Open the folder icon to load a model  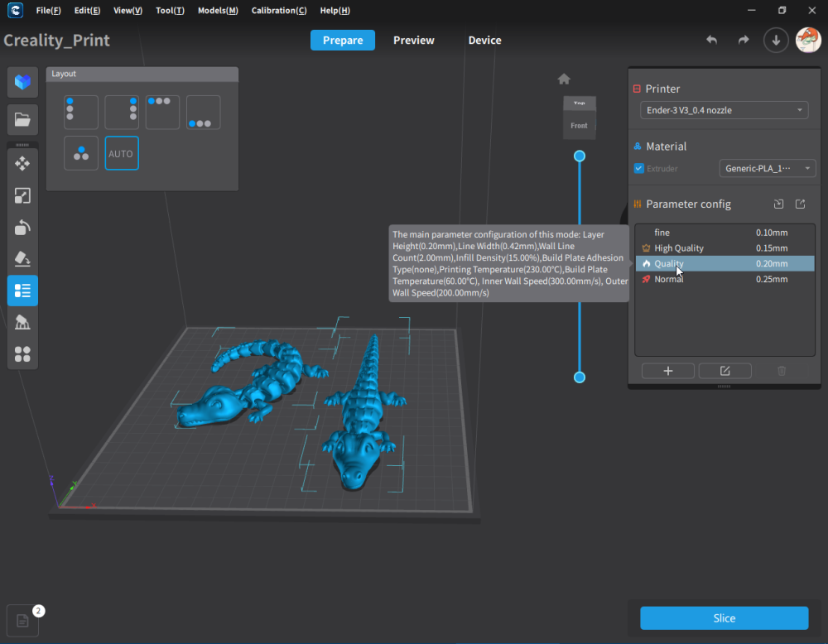(x=22, y=120)
